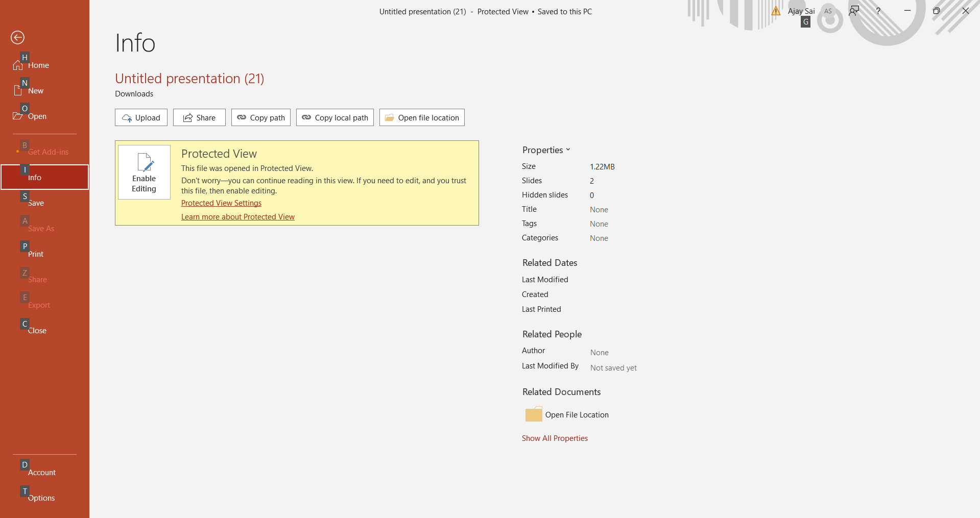Click the back arrow to exit Backstage

(17, 37)
